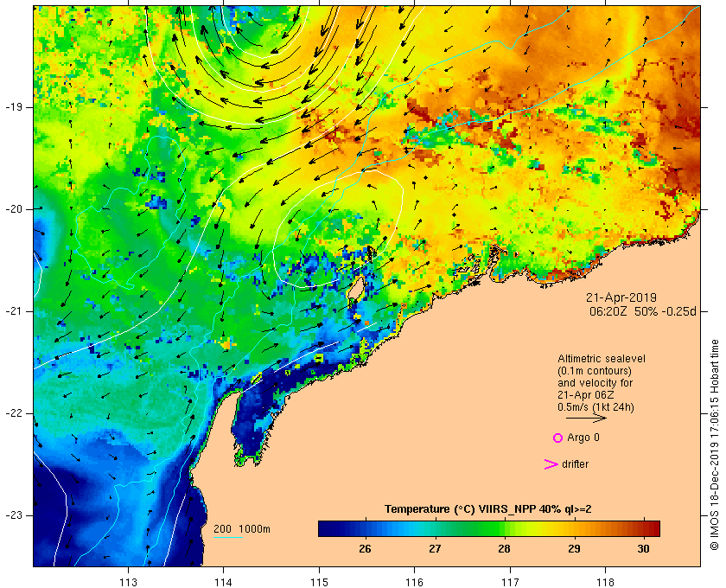Click the colorbar tick label 27
This screenshot has width=726, height=588.
(x=434, y=549)
